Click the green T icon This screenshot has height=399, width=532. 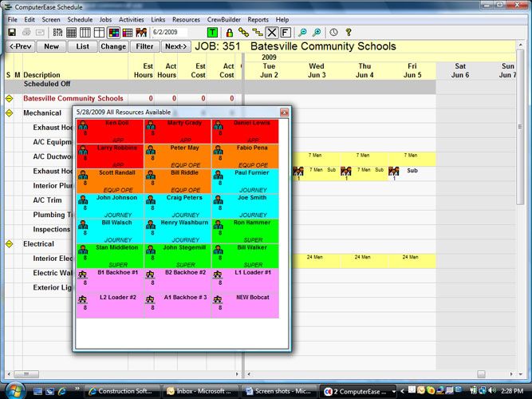tap(212, 32)
